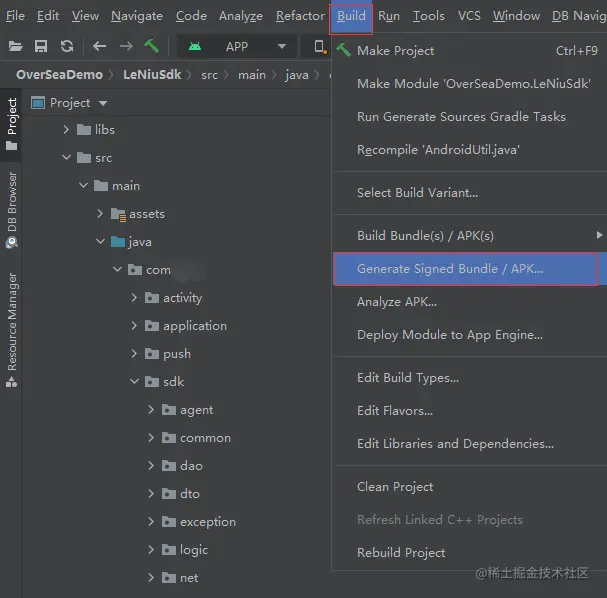607x598 pixels.
Task: Click the Open folder toolbar icon
Action: point(15,46)
